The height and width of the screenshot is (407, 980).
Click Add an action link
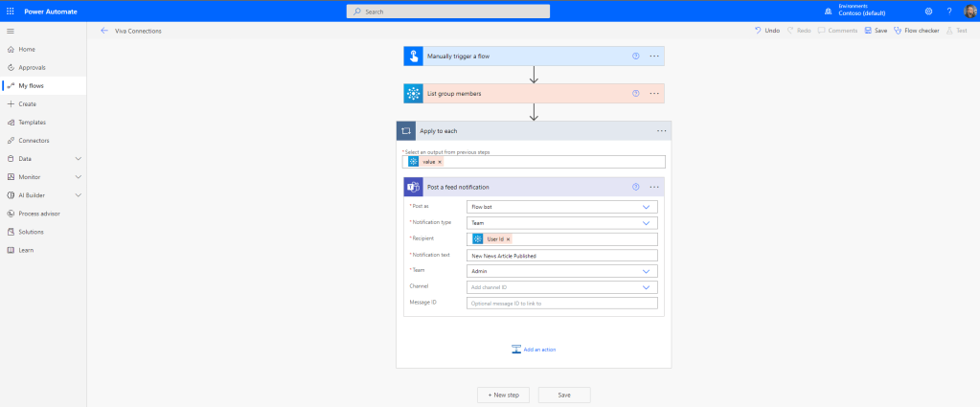click(534, 350)
